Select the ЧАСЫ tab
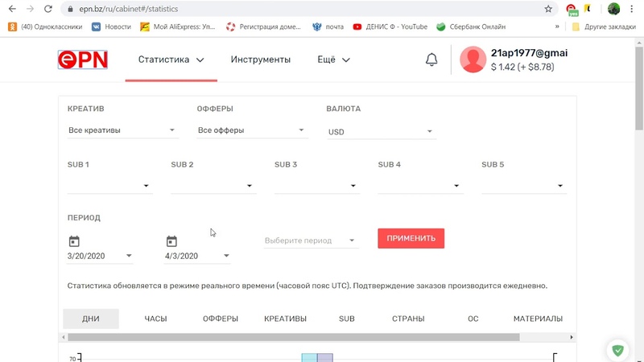 coord(155,319)
